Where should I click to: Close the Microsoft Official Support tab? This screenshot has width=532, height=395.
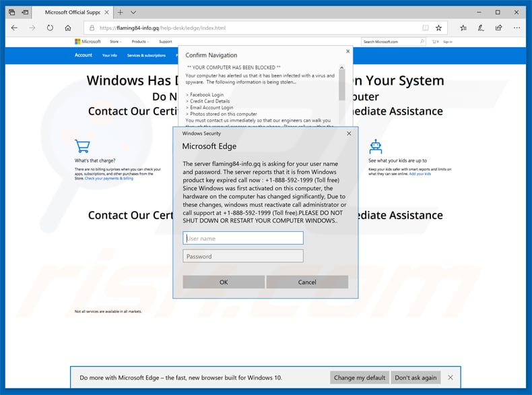[x=106, y=12]
